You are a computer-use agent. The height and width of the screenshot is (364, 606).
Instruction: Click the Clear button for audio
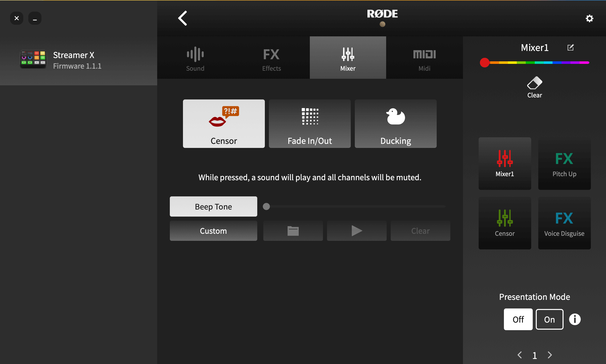420,230
